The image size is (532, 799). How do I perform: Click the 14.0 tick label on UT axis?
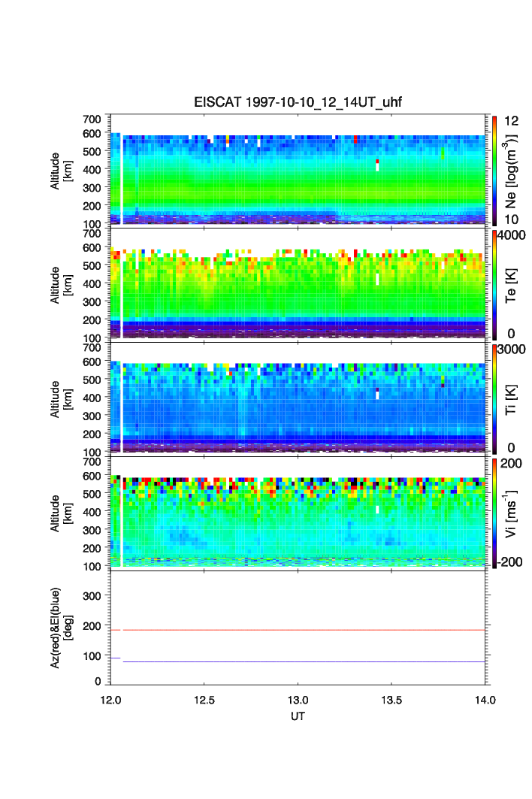(x=485, y=700)
